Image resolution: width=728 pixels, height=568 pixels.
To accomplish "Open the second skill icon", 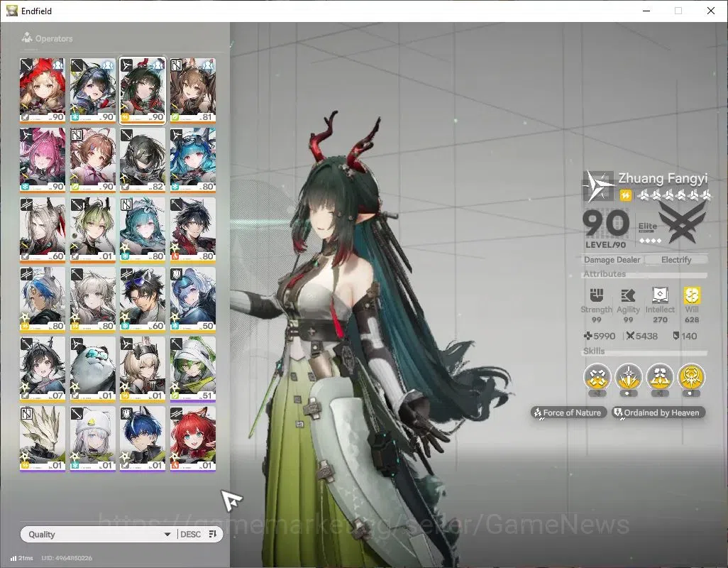I will (x=628, y=376).
